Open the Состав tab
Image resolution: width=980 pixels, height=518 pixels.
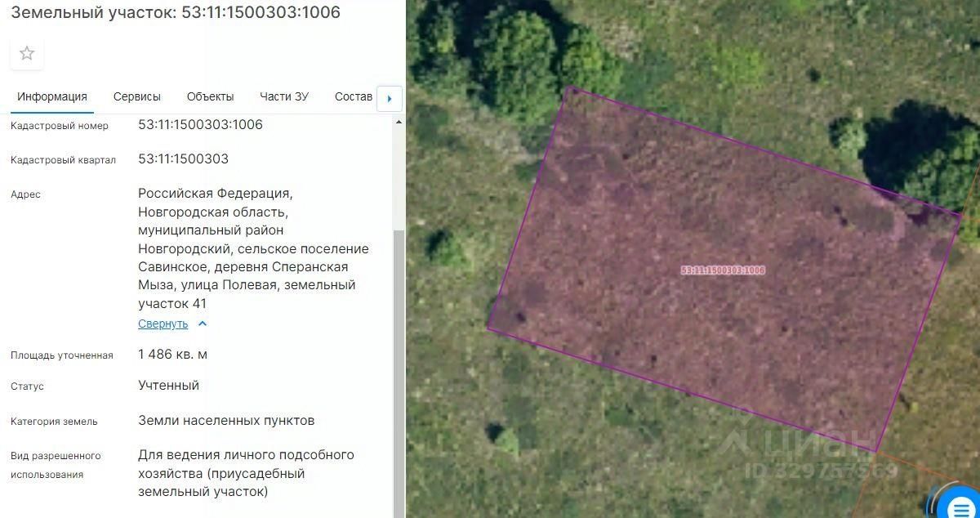[354, 96]
